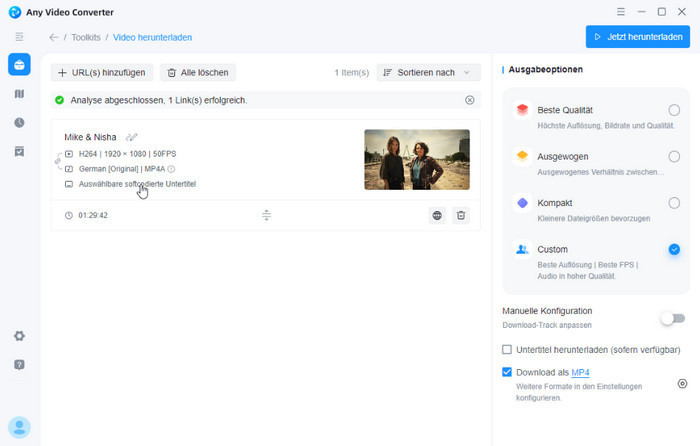The width and height of the screenshot is (700, 446).
Task: Select Kompakt radio option
Action: point(674,203)
